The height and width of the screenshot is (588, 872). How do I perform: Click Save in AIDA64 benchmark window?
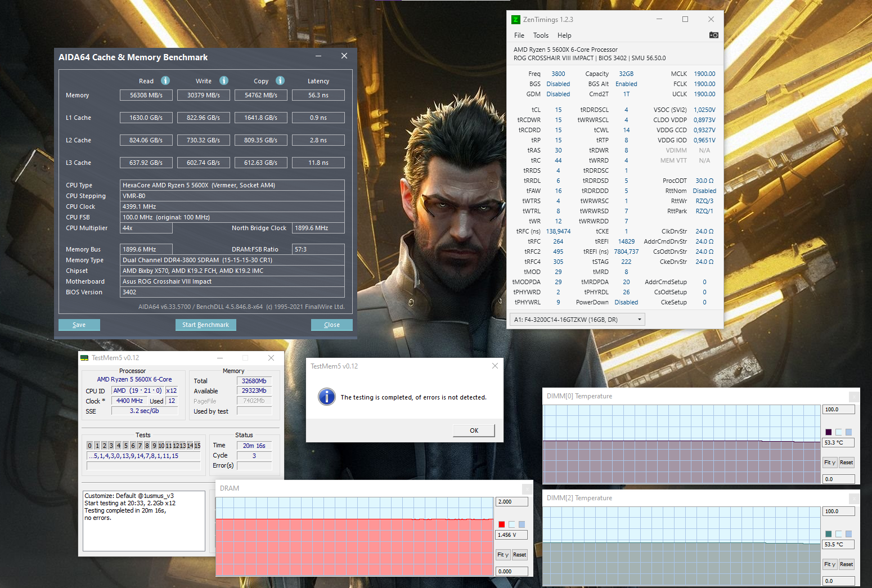pyautogui.click(x=79, y=325)
